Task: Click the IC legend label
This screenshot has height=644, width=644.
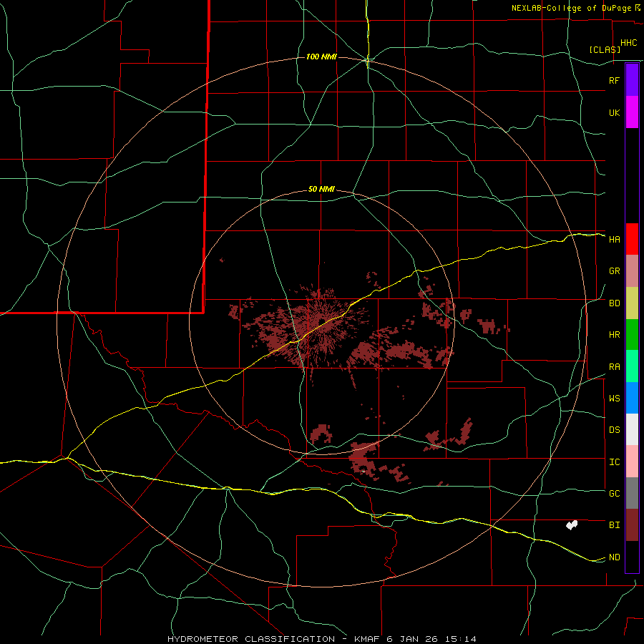Action: 614,462
